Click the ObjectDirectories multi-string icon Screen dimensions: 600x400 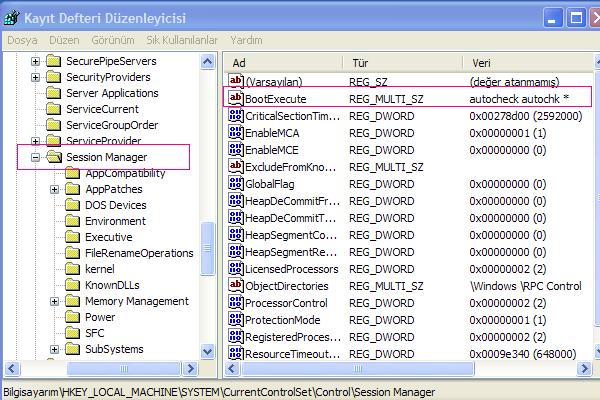tap(236, 285)
